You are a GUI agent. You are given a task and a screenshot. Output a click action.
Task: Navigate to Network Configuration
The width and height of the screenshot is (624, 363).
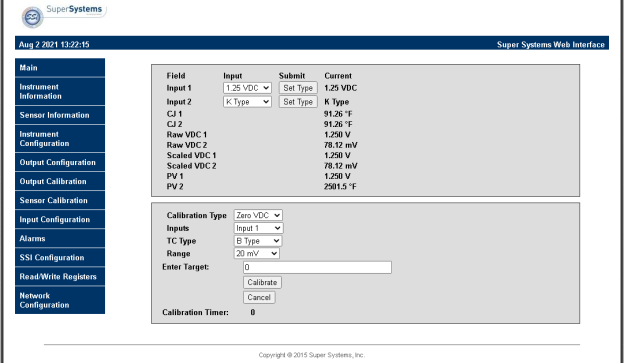tap(60, 300)
